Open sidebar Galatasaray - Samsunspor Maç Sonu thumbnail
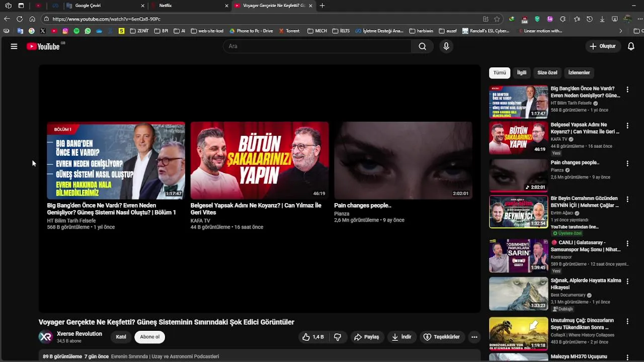 tap(518, 256)
